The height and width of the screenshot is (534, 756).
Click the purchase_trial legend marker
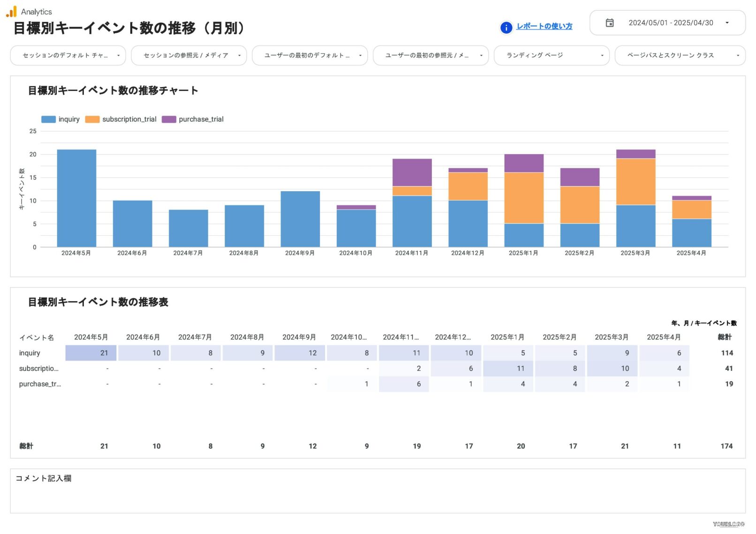(x=168, y=119)
